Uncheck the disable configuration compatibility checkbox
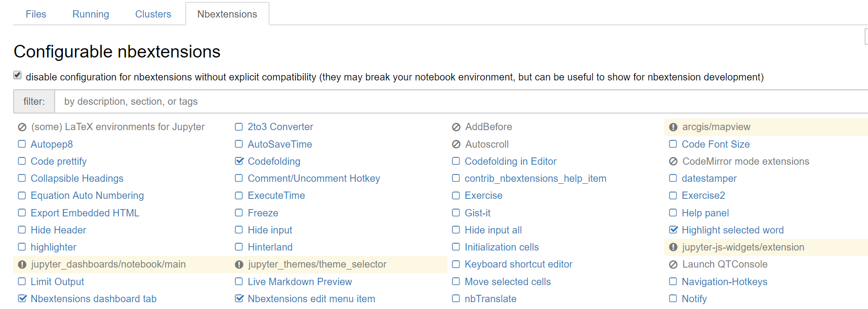Image resolution: width=868 pixels, height=309 pixels. pos(18,75)
